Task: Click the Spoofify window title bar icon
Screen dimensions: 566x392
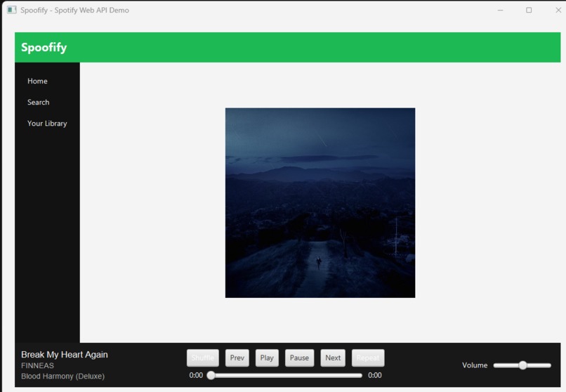Action: (x=11, y=10)
